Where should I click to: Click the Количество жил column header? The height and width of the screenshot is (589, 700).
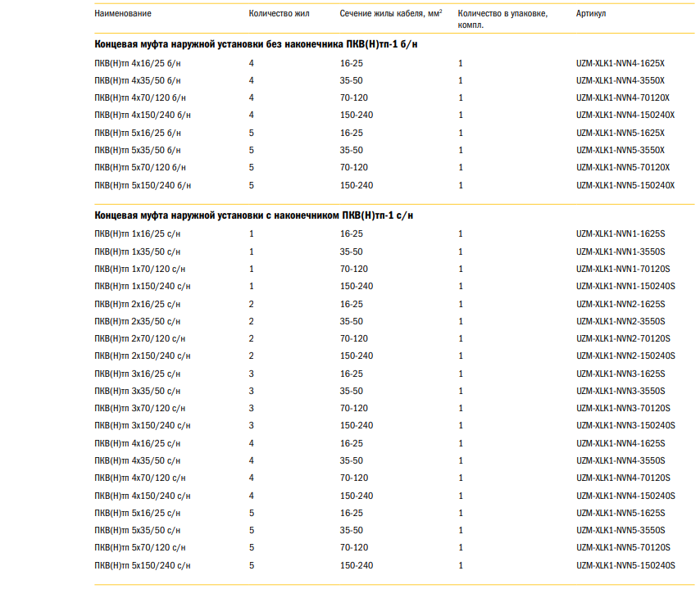click(279, 13)
